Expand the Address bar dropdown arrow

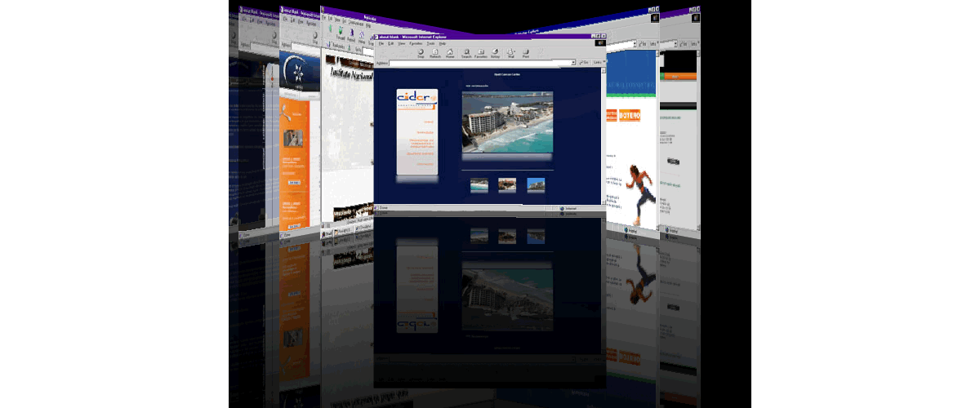point(573,62)
